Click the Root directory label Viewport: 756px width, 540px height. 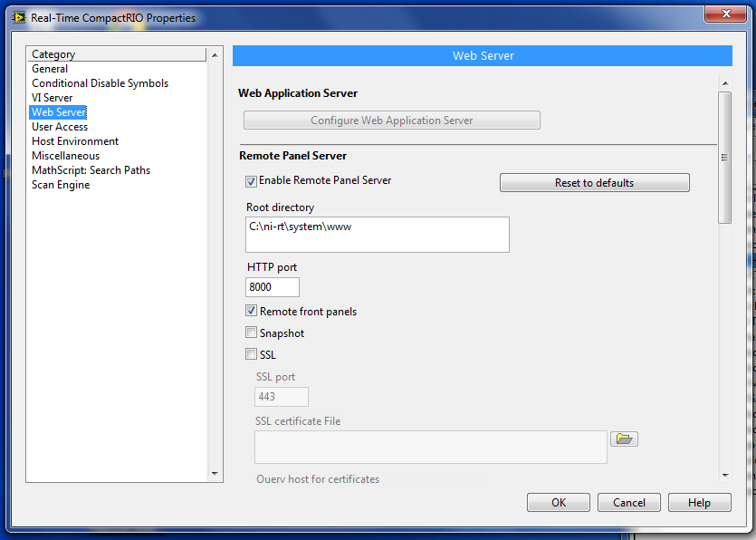point(280,207)
